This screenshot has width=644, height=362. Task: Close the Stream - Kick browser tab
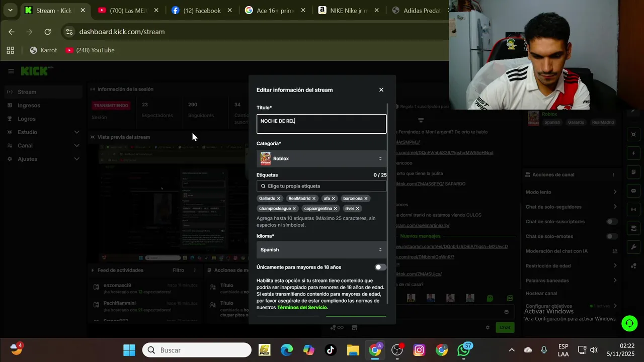83,11
